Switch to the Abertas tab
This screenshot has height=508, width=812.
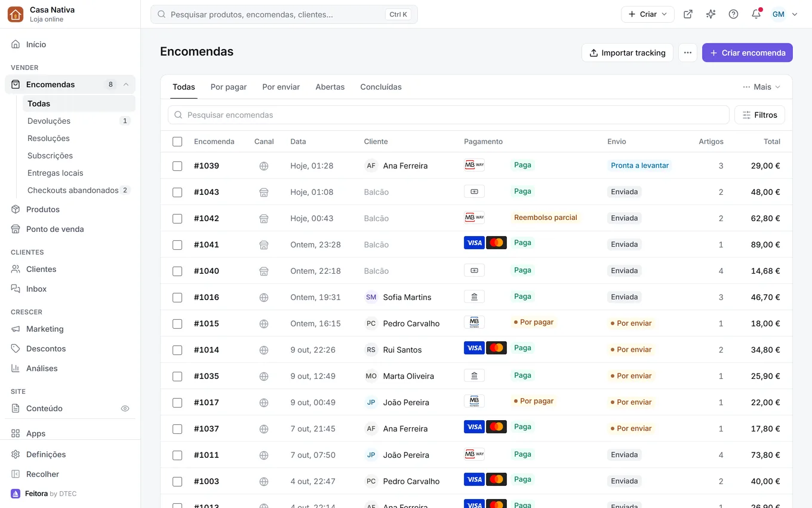[x=330, y=87]
